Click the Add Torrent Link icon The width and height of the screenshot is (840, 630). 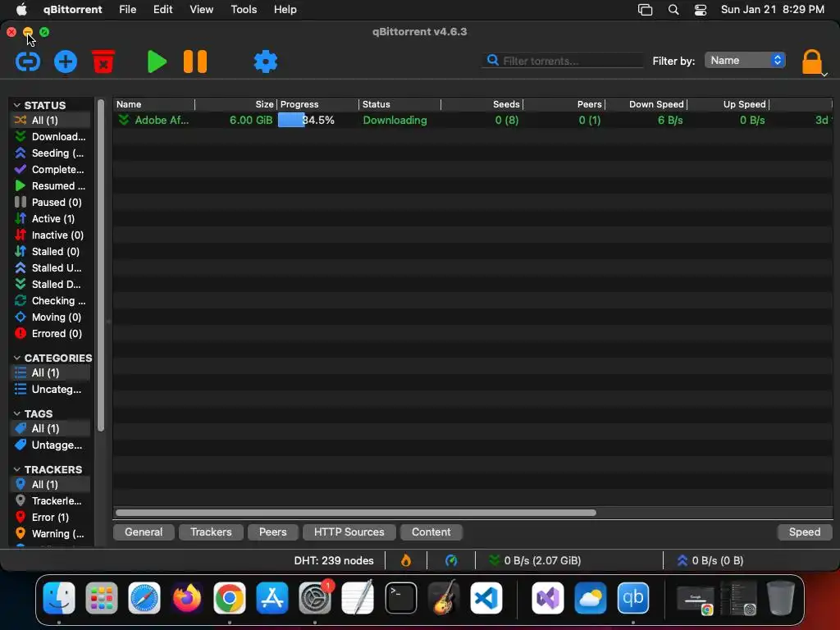click(x=27, y=62)
